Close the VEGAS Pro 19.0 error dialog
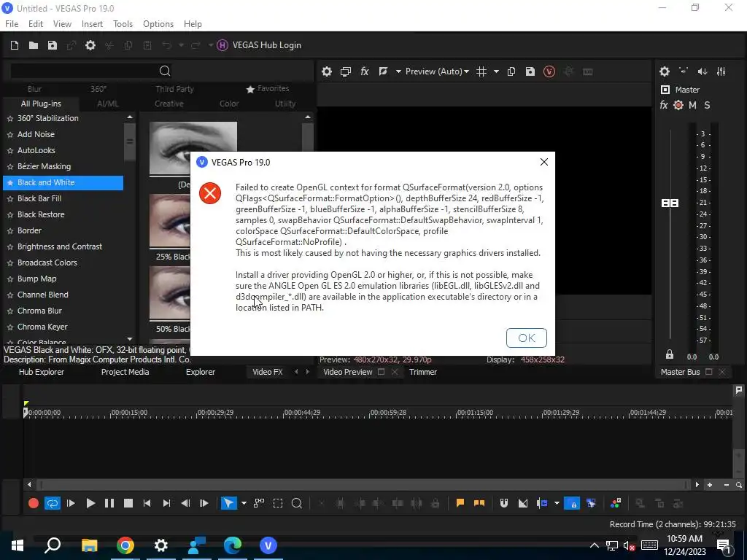This screenshot has width=747, height=560. click(543, 162)
